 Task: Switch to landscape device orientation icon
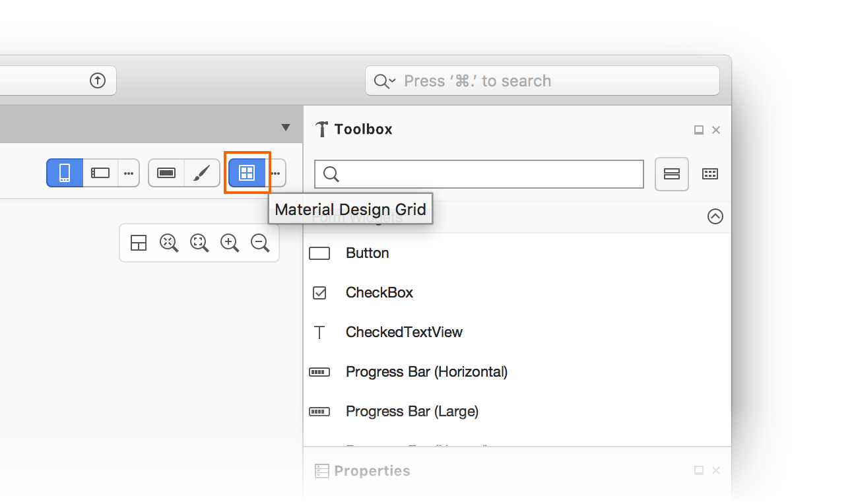[100, 173]
